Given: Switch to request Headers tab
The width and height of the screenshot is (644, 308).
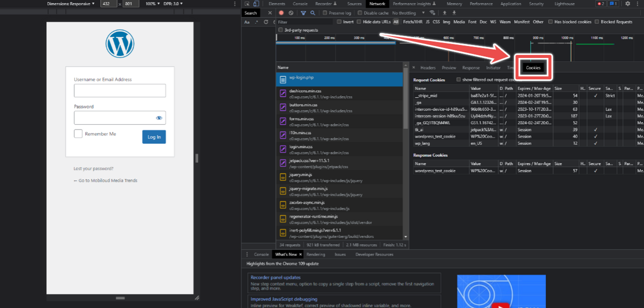Looking at the screenshot, I should tap(428, 68).
